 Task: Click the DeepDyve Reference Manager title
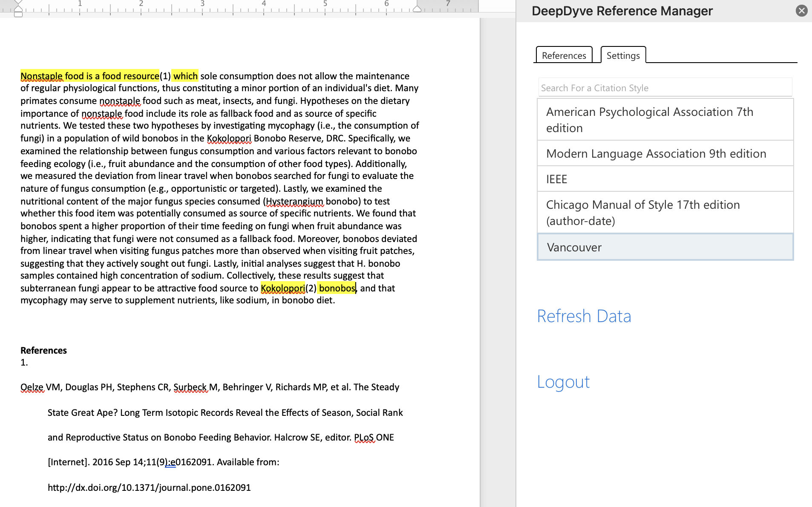pos(622,11)
